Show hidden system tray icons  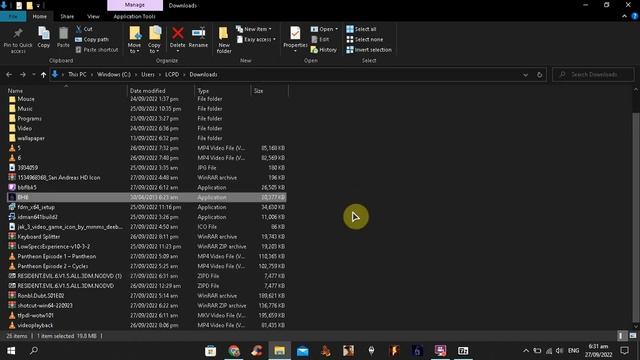(x=526, y=351)
